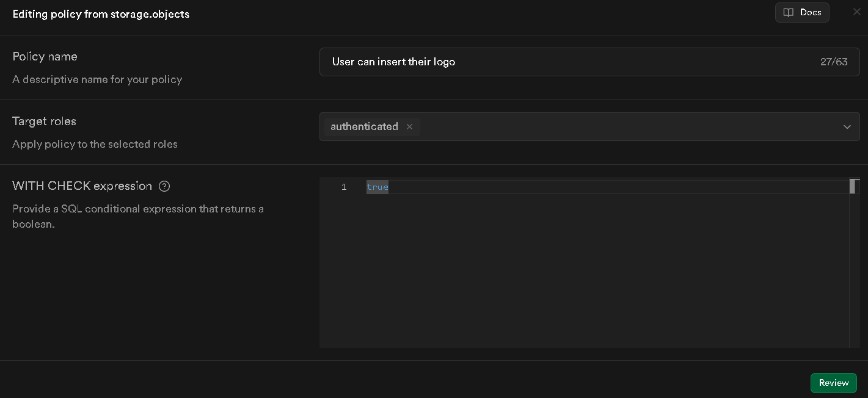The image size is (868, 398).
Task: Open the Docs documentation panel
Action: tap(802, 12)
